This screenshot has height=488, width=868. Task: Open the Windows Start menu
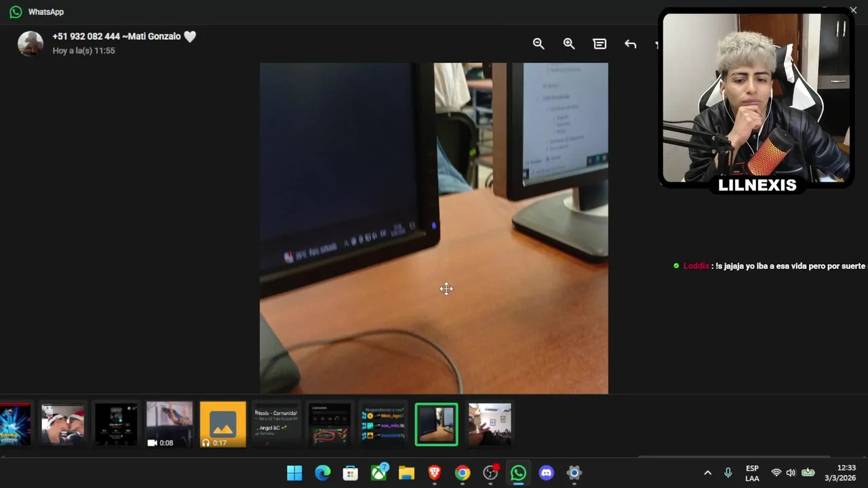[294, 473]
